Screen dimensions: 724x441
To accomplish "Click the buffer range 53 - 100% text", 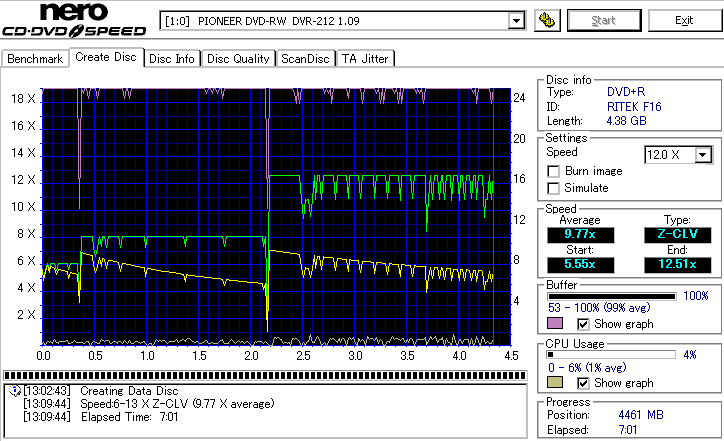I will [x=599, y=308].
